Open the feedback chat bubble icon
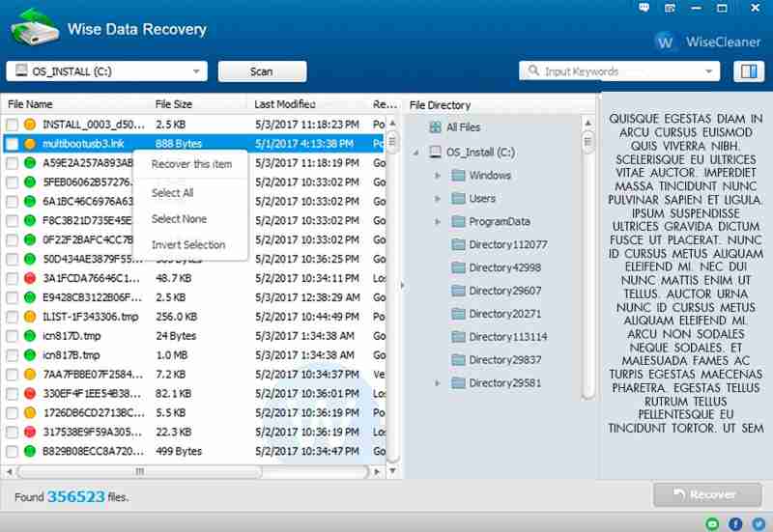This screenshot has height=532, width=773. click(644, 8)
